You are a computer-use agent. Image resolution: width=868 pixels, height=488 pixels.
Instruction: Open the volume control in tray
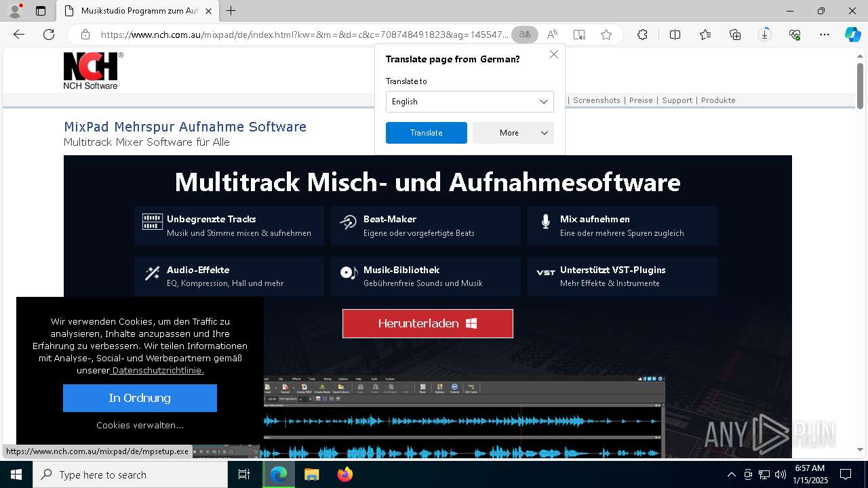780,474
